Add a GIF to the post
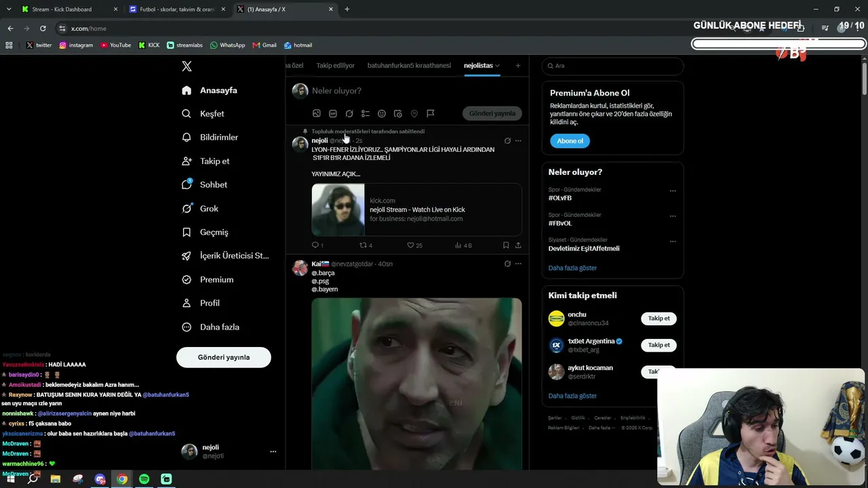868x488 pixels. point(333,114)
